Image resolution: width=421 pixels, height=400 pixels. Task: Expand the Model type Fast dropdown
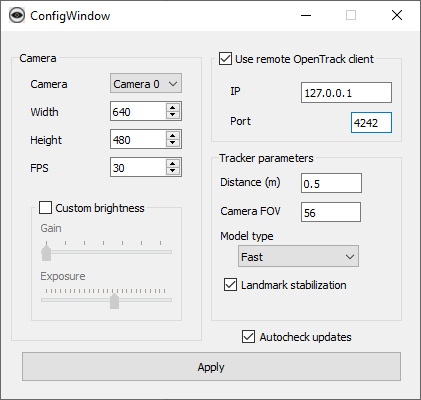click(x=298, y=256)
